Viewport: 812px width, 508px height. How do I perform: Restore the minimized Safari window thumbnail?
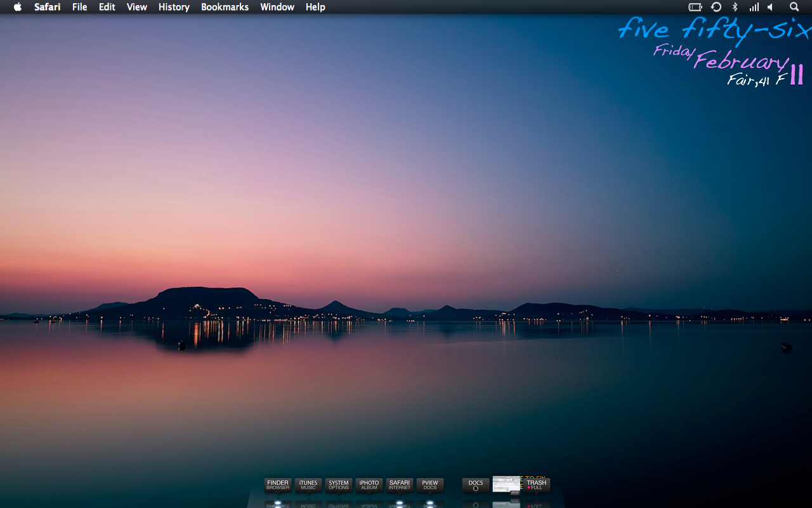click(x=506, y=485)
